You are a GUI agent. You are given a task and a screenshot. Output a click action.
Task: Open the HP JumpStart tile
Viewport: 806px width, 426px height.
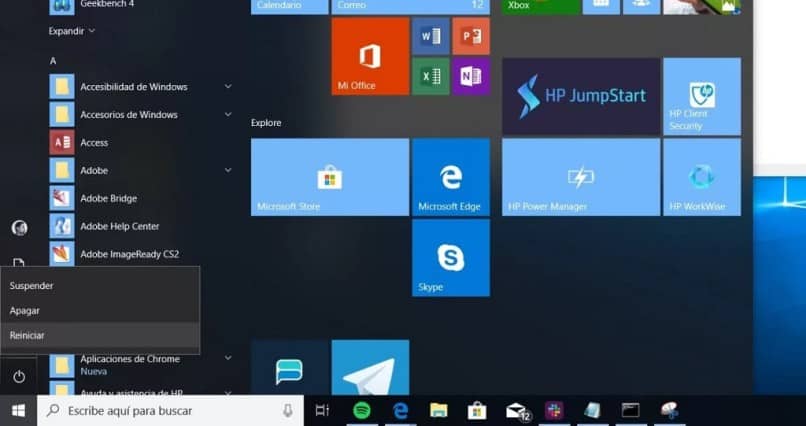tap(581, 97)
